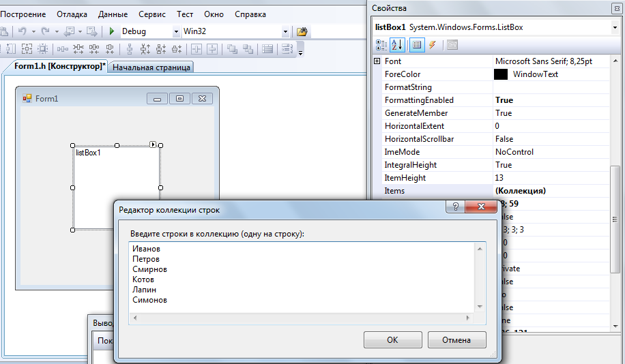Click the line Смирнов in editor
Screen dimensions: 625x364
point(149,269)
